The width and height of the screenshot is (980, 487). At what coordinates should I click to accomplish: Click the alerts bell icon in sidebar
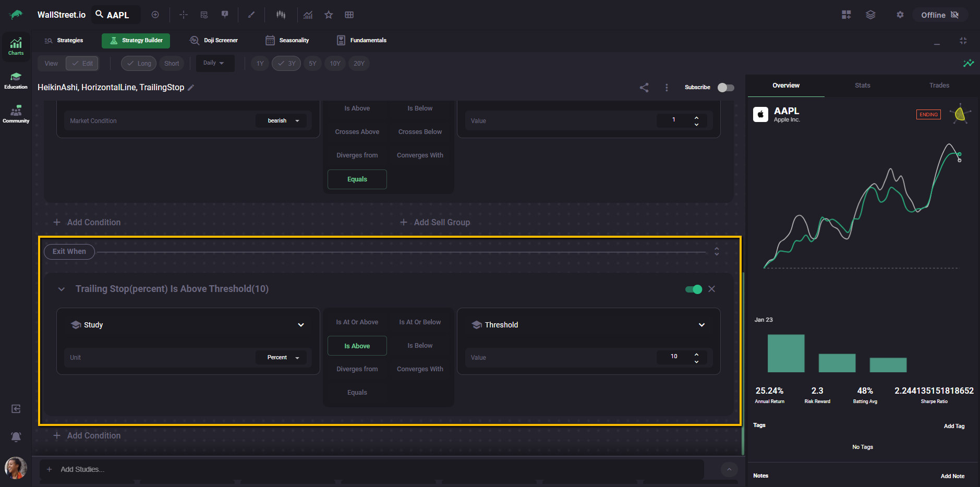point(16,436)
